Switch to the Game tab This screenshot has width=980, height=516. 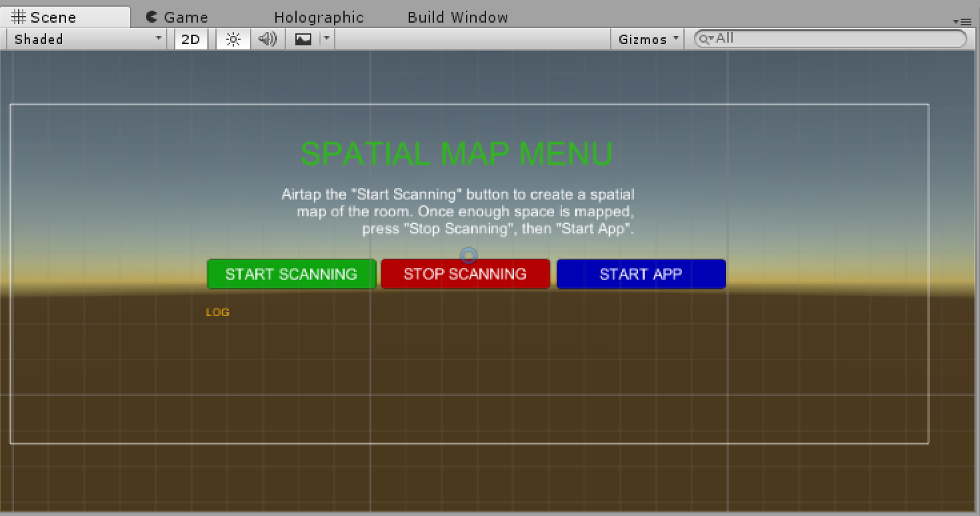click(177, 17)
